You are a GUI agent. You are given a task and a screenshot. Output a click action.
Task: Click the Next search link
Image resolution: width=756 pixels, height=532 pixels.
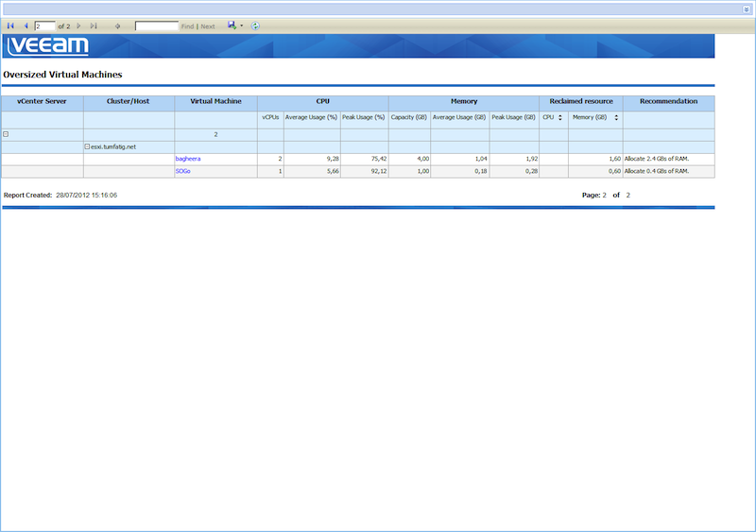coord(208,26)
